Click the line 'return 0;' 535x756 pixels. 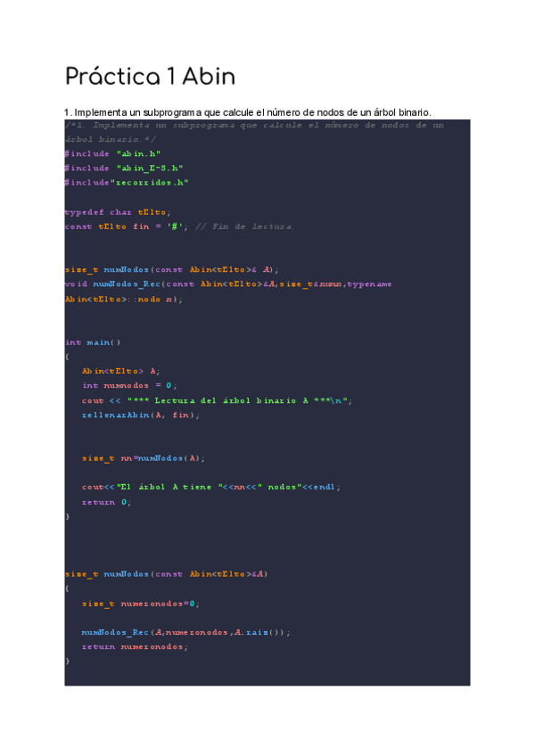(107, 503)
